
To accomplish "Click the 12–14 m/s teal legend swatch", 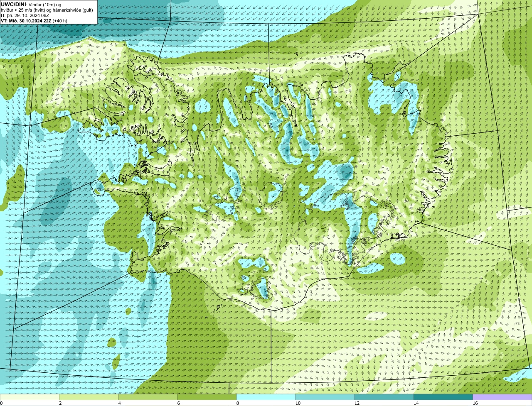I will pos(384,397).
